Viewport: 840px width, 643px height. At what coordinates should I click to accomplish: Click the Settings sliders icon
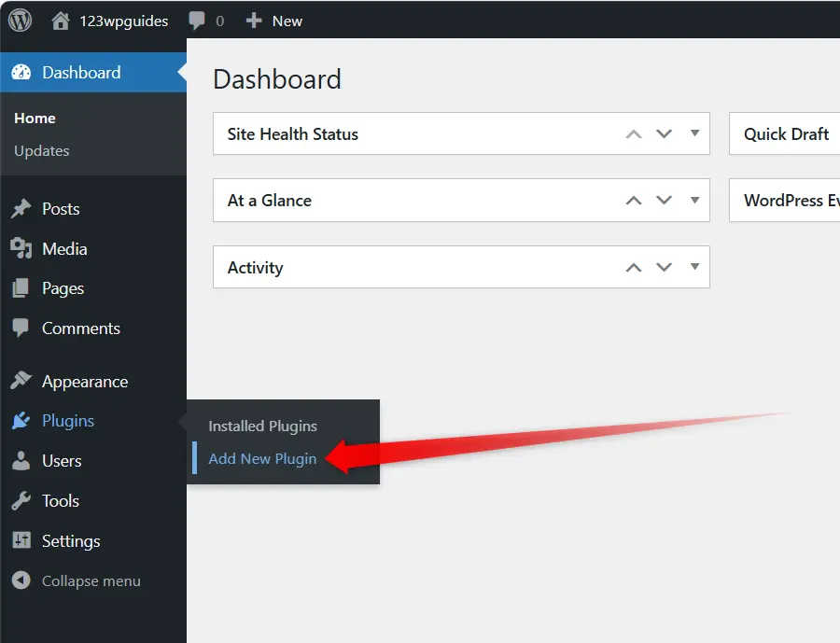(x=21, y=541)
